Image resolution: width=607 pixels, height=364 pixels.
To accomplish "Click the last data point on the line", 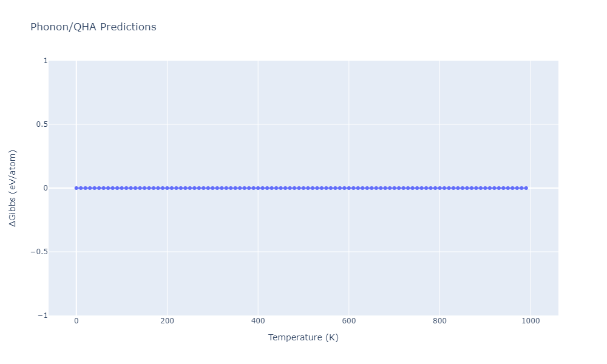I will click(x=526, y=188).
